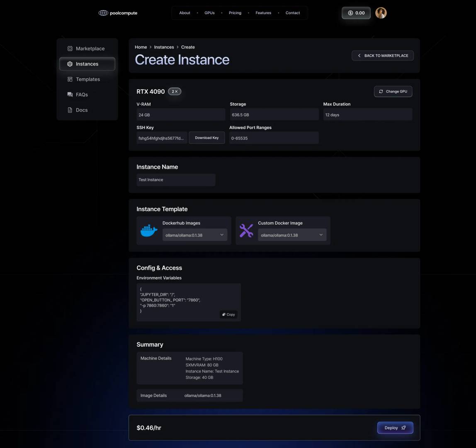Click the poolcompute globe logo
Viewport: 476px width, 448px height.
tap(103, 13)
